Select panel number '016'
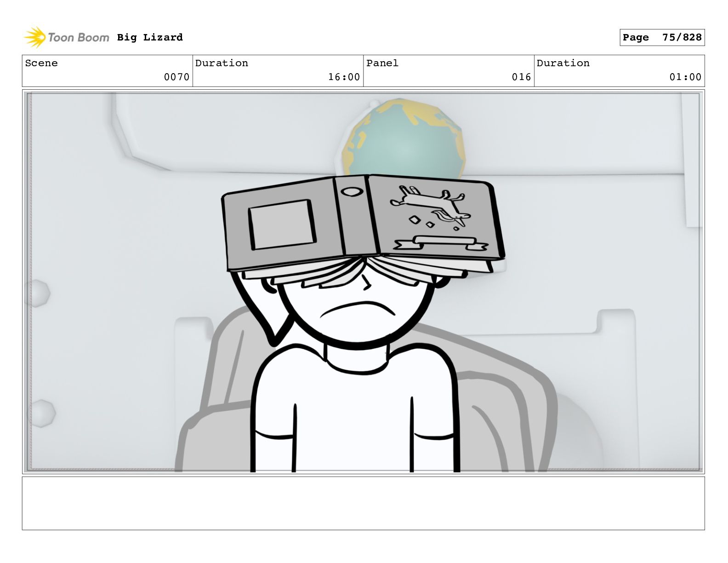Screen dimensions: 728x563 (x=521, y=77)
